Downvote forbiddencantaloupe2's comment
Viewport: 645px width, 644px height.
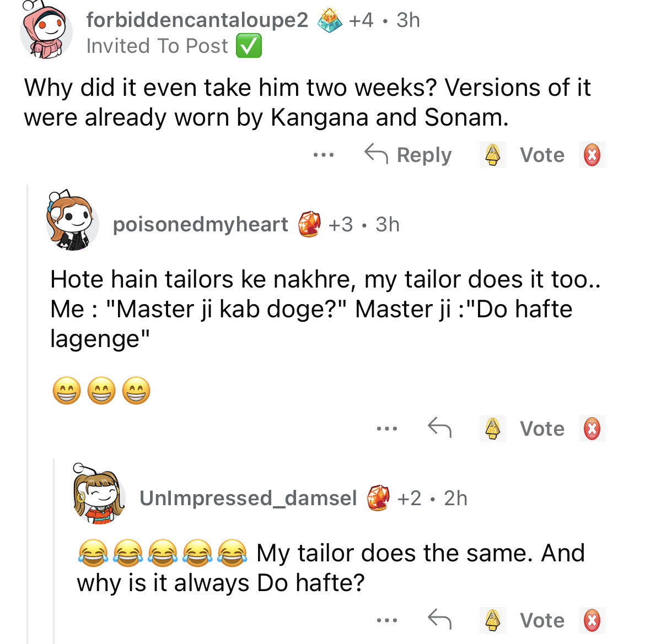tap(592, 155)
